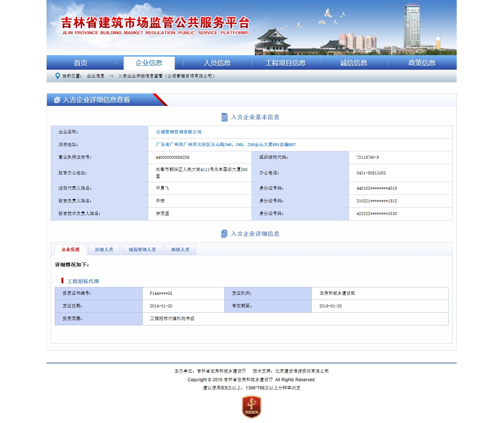
Task: Click technical manager name 徐茂盛
Action: 162,214
